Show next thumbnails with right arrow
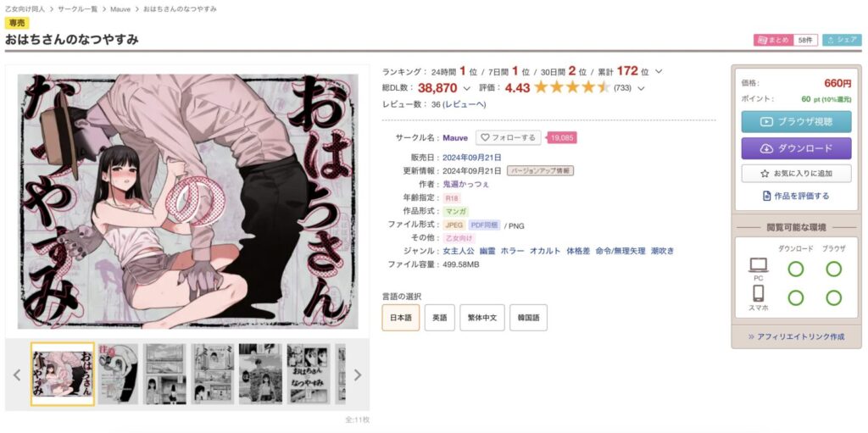This screenshot has width=868, height=433. pyautogui.click(x=358, y=375)
